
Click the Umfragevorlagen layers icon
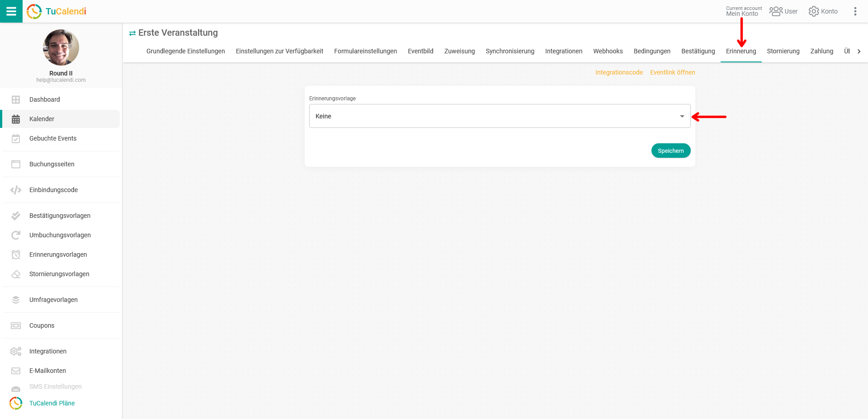coord(16,300)
